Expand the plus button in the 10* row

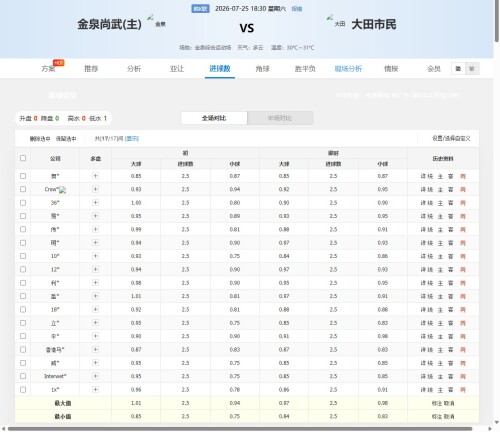pos(95,256)
